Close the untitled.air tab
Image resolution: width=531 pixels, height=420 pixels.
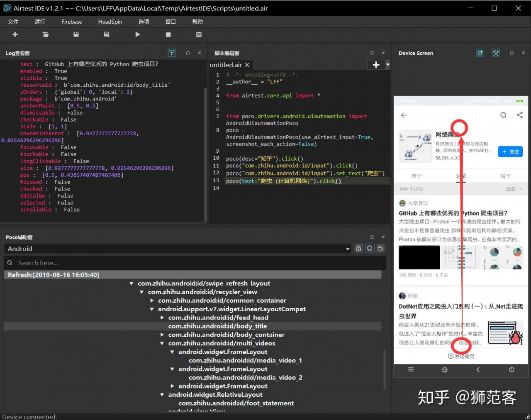(x=247, y=65)
